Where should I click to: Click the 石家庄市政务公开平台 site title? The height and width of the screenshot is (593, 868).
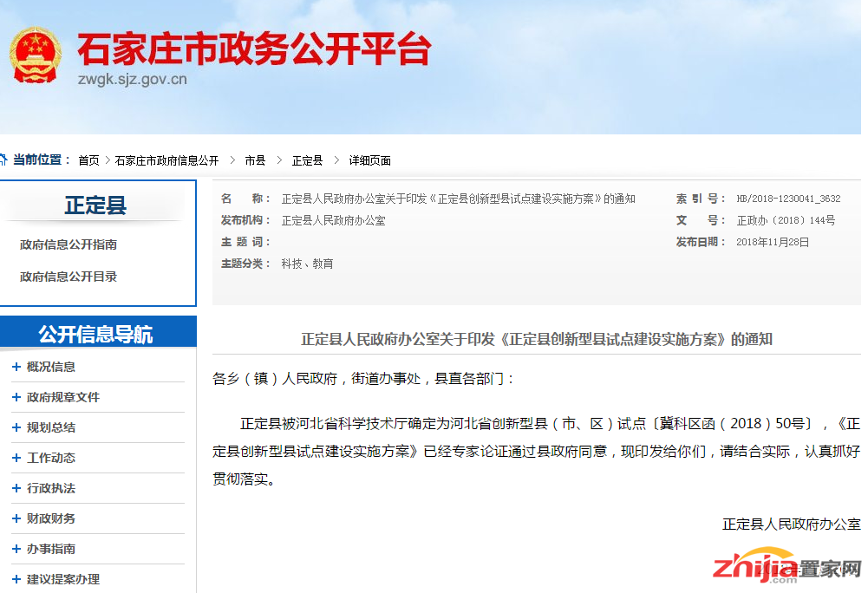pos(254,49)
